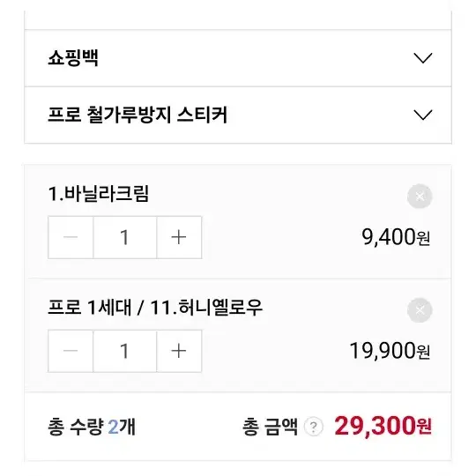This screenshot has width=476, height=476.
Task: Remove the 프로 1세대 / 11.허니옐로우 item
Action: 420,310
